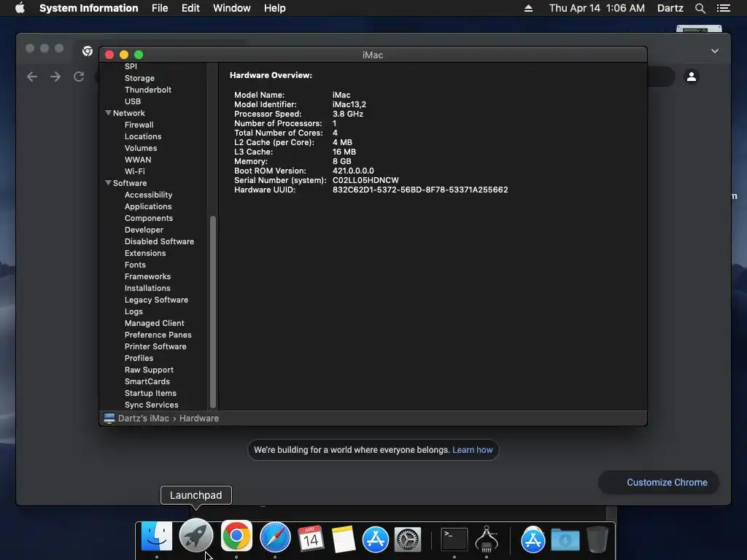This screenshot has width=747, height=560.
Task: Select Components in the sidebar
Action: pos(149,218)
